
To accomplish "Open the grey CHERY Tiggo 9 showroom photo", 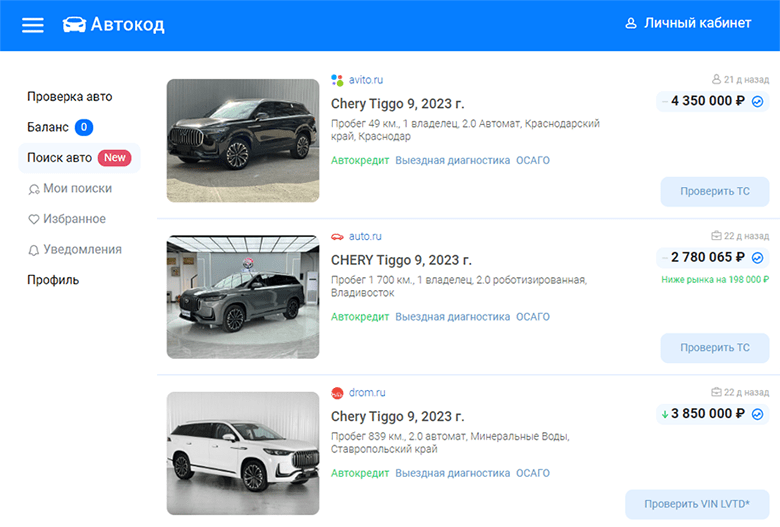I will point(243,297).
